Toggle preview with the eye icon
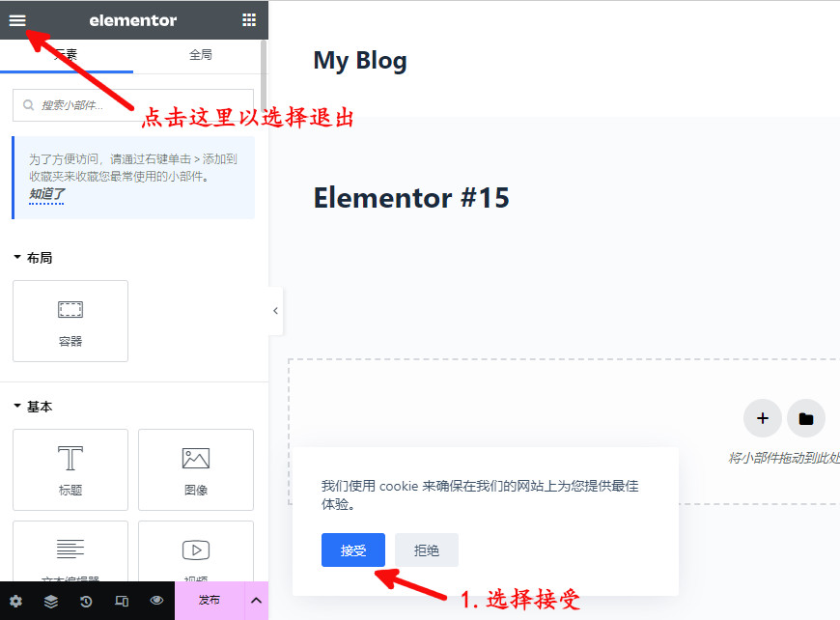840x620 pixels. 156,601
